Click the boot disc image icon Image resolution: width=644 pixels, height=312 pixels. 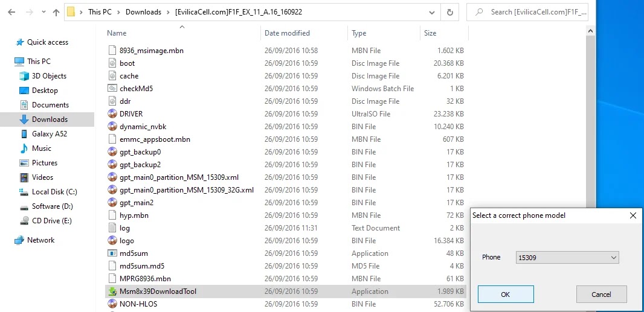pyautogui.click(x=112, y=63)
